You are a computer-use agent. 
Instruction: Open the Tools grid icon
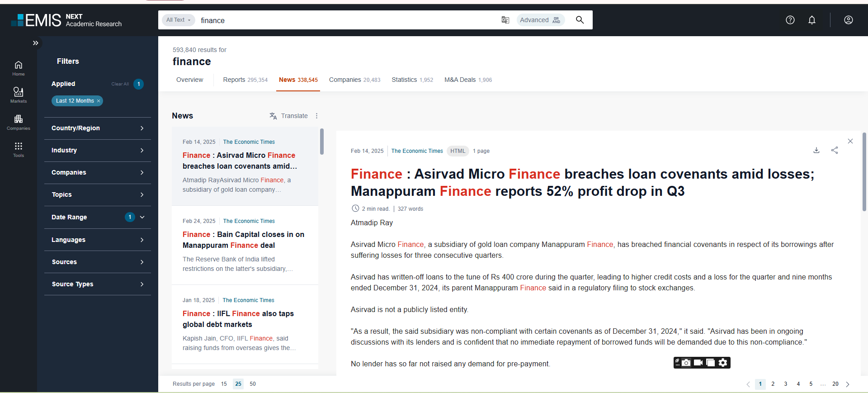[19, 149]
